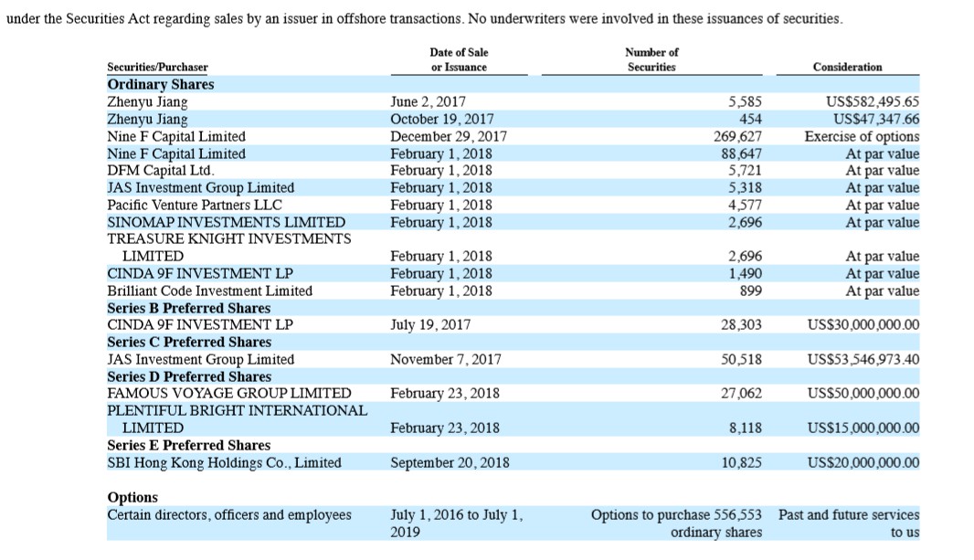Click Pacific Venture Partners LLC row name
This screenshot has height=560, width=974.
[195, 205]
